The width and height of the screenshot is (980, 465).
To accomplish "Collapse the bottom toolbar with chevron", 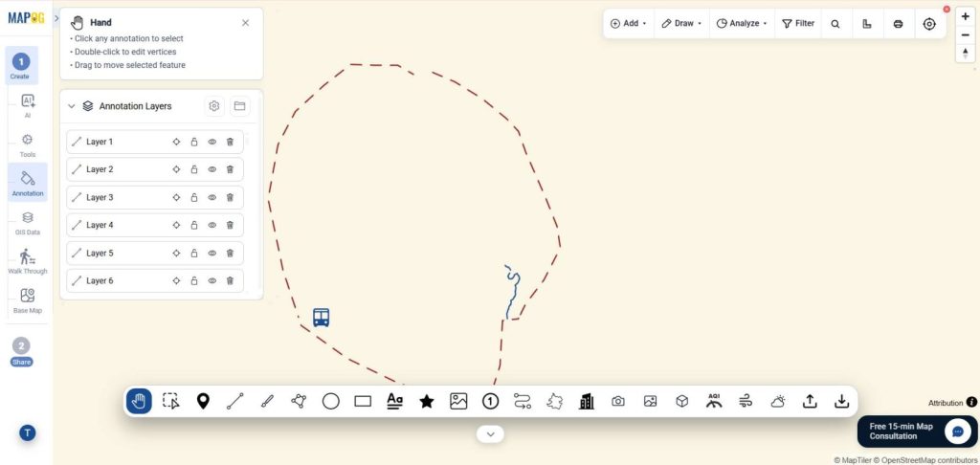I will click(491, 433).
